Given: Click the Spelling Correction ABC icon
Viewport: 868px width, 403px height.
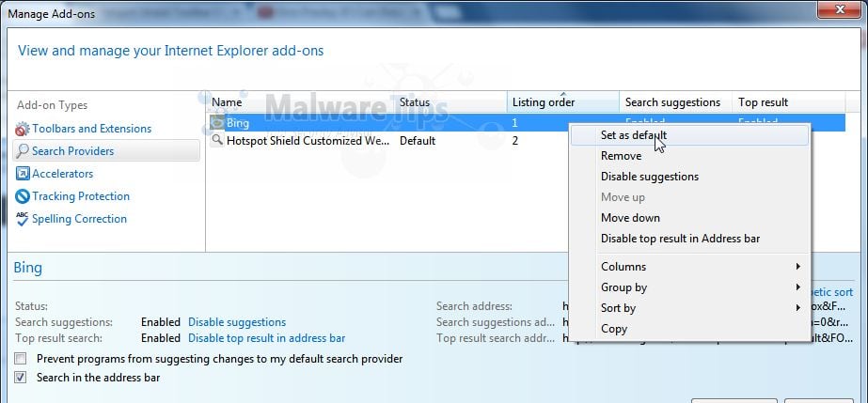Looking at the screenshot, I should coord(23,219).
